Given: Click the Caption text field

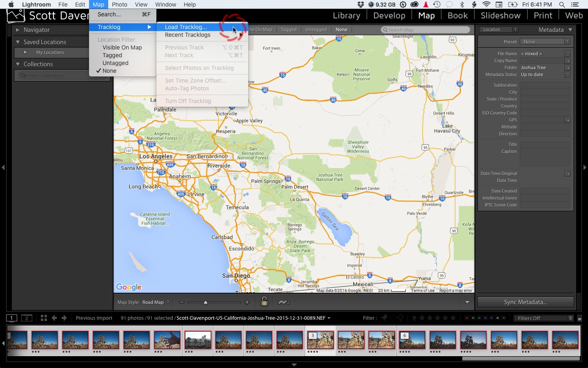Looking at the screenshot, I should click(545, 157).
